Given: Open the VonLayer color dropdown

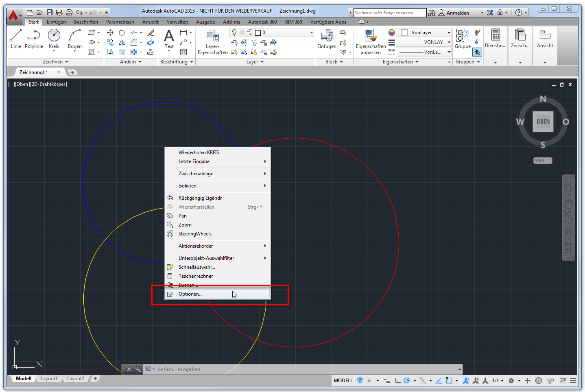Looking at the screenshot, I should point(426,33).
